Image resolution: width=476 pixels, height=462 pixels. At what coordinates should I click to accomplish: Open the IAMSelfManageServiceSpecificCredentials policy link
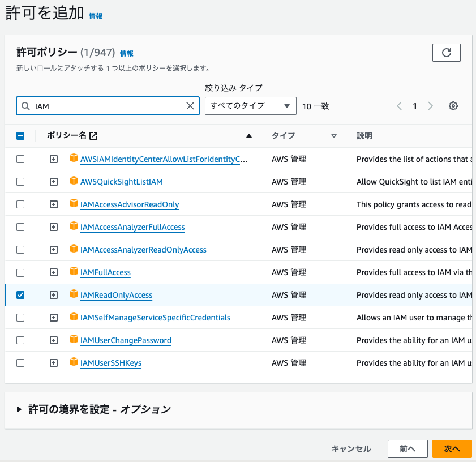coord(155,318)
